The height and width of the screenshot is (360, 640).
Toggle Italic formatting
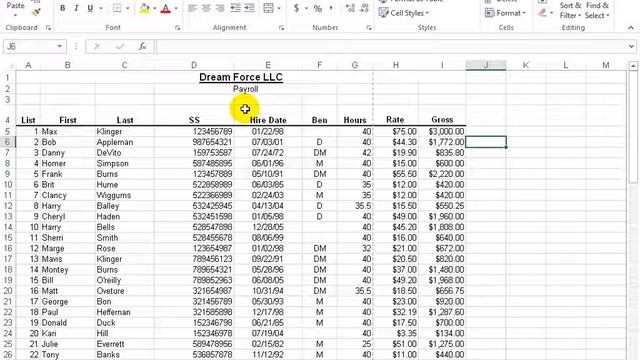pos(76,8)
